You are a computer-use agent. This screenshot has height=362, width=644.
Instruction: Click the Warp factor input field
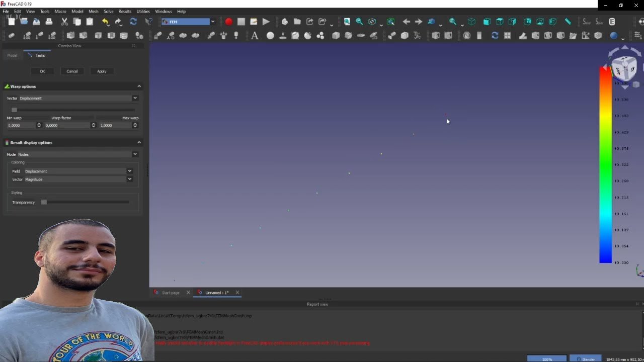[x=67, y=125]
